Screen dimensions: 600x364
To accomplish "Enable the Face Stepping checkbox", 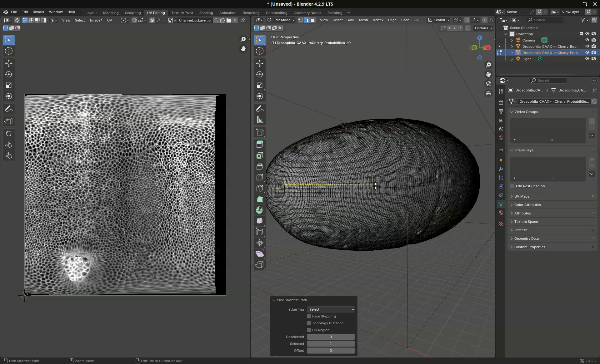I will click(x=309, y=316).
